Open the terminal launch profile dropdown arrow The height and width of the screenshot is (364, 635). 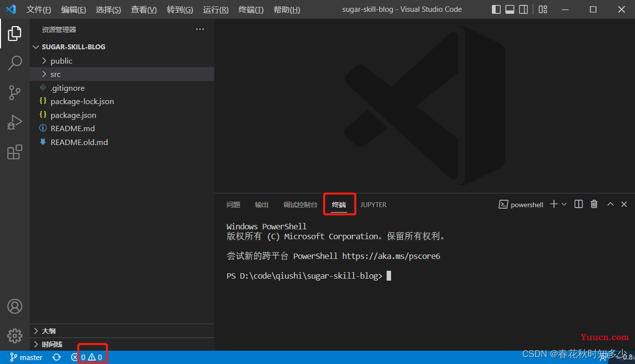click(564, 204)
